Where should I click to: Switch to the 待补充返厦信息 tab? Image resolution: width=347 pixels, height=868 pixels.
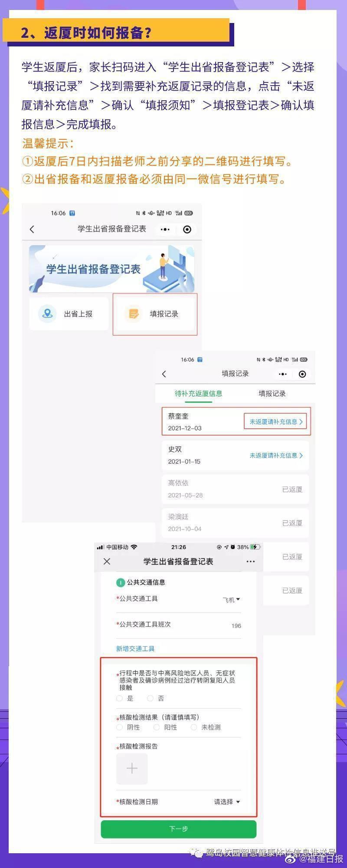[198, 393]
